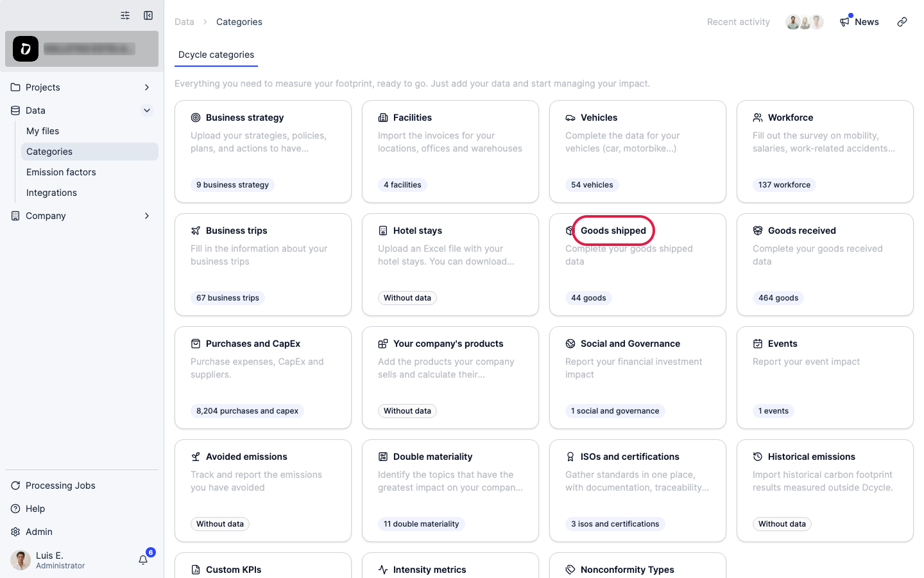Click the Goods received box icon
The width and height of the screenshot is (924, 578).
pyautogui.click(x=758, y=231)
